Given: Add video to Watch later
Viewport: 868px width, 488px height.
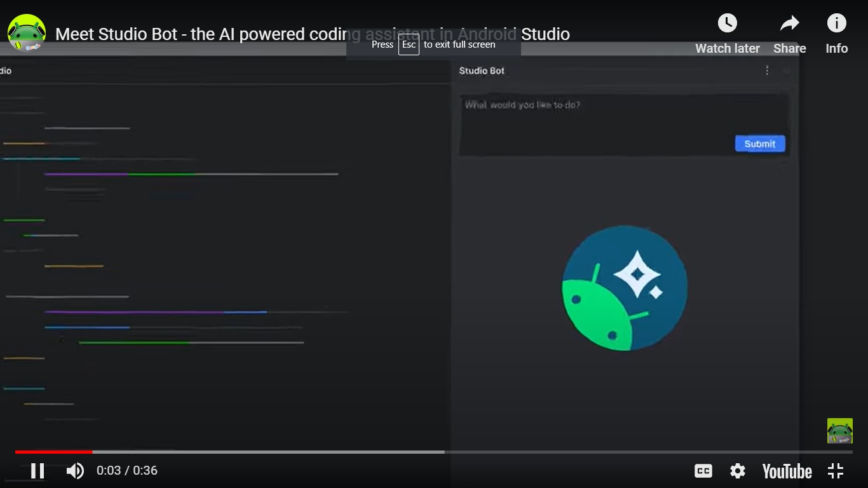Looking at the screenshot, I should tap(728, 34).
